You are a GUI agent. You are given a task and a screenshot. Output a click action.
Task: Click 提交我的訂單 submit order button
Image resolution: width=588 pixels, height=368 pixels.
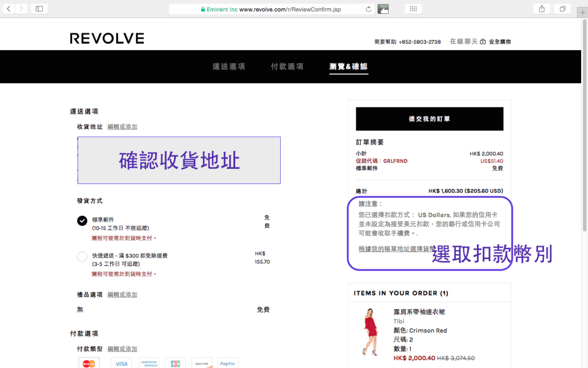(x=429, y=119)
